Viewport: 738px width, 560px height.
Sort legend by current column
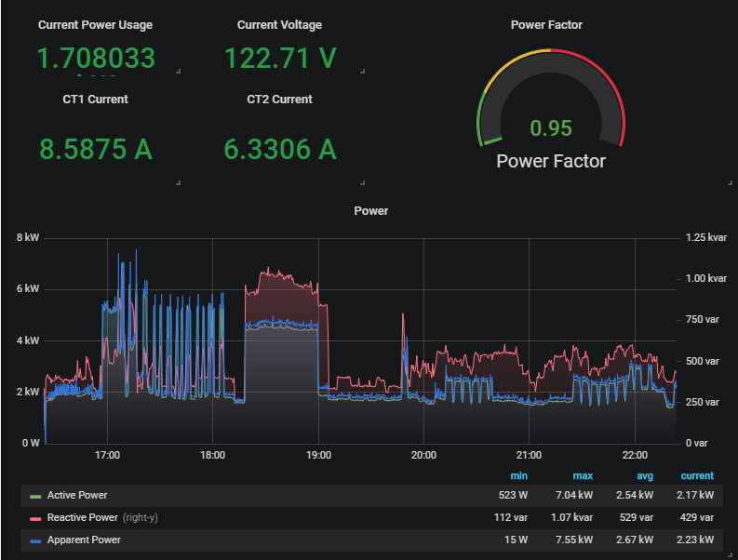tap(696, 475)
